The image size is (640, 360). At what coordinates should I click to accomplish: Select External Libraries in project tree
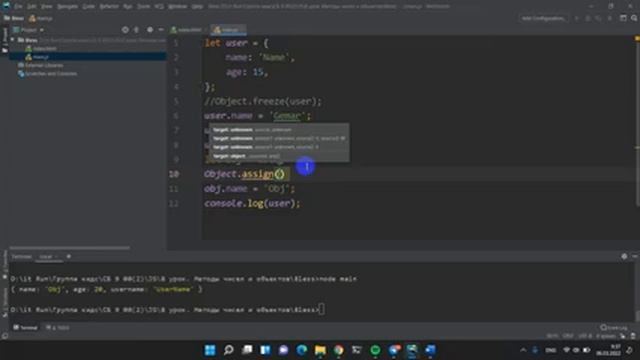pos(40,65)
